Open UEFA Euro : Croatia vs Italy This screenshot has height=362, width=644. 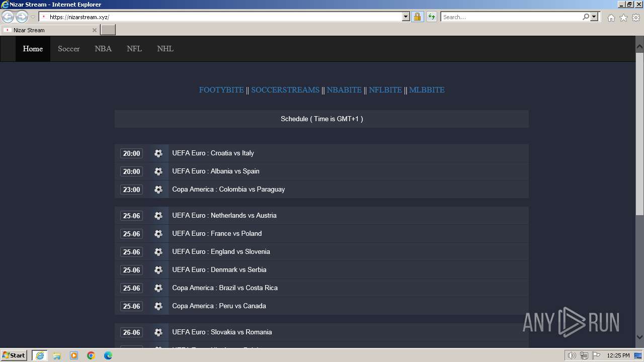[x=213, y=153]
